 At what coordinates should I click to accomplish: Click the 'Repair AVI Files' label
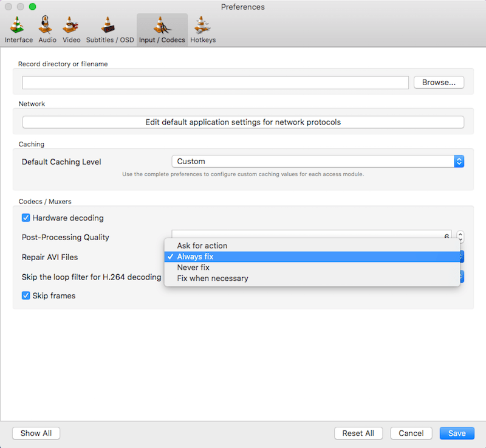pyautogui.click(x=50, y=257)
